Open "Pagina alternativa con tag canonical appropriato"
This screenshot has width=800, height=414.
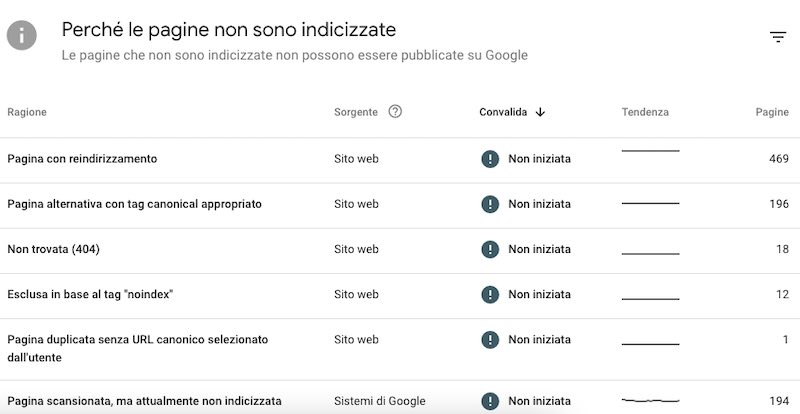tap(134, 204)
